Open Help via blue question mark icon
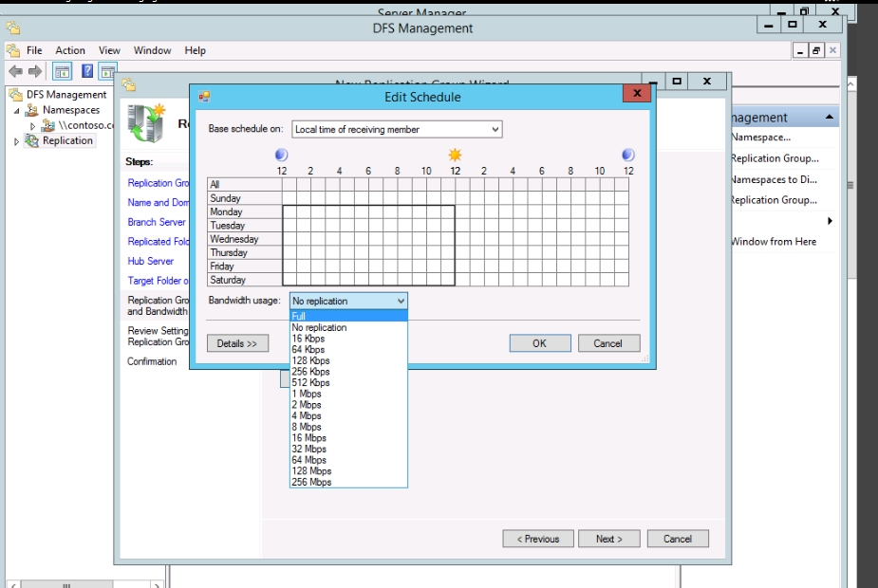This screenshot has height=588, width=878. tap(87, 71)
